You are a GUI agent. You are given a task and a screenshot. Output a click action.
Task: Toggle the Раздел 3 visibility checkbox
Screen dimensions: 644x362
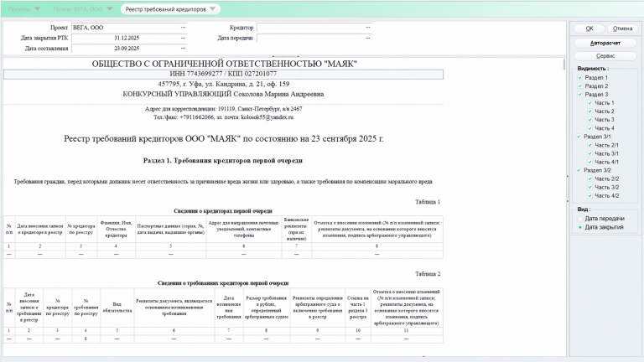[x=580, y=95]
